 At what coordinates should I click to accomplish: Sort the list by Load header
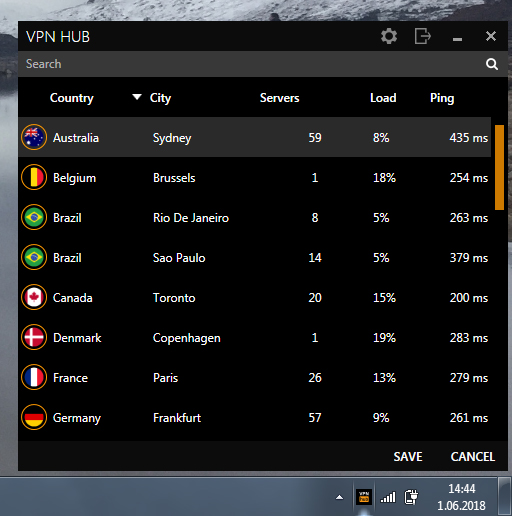(x=383, y=98)
